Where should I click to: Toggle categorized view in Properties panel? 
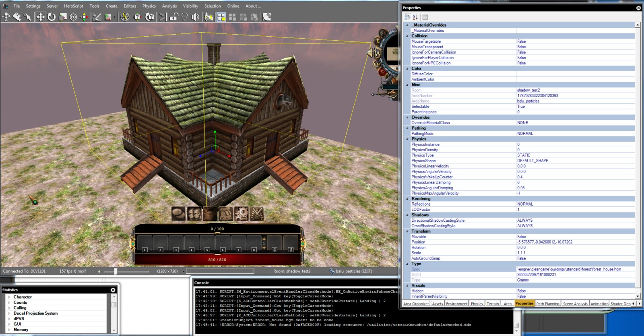tap(407, 17)
